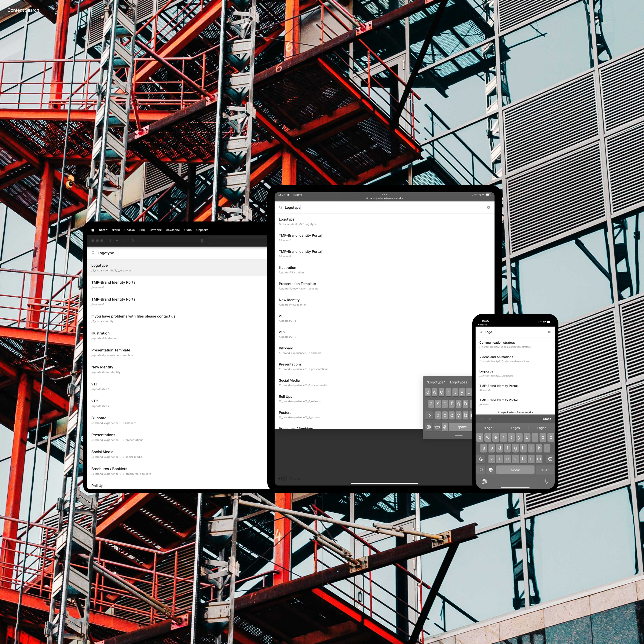Open the Закладки menu
The width and height of the screenshot is (644, 644).
pos(173,230)
